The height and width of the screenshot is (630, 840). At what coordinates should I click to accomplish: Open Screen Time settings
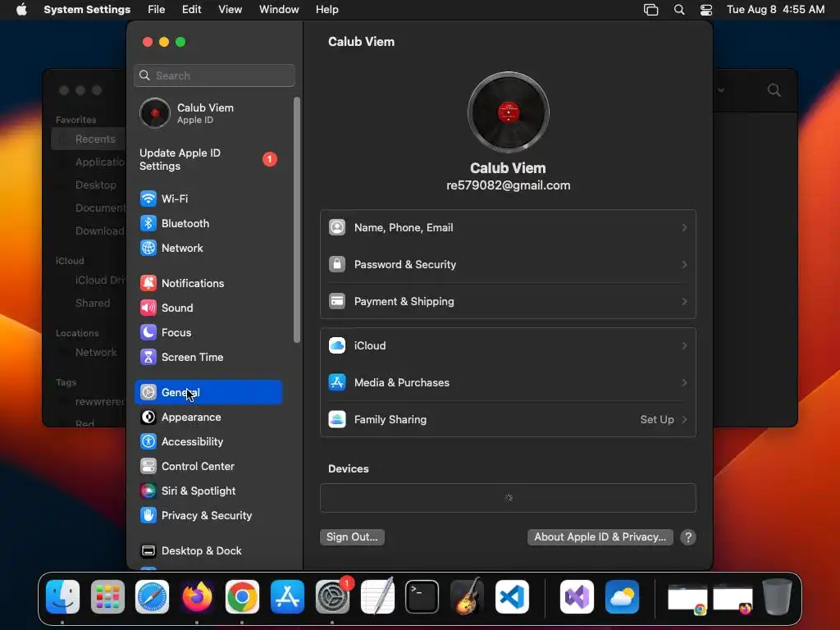pyautogui.click(x=208, y=358)
